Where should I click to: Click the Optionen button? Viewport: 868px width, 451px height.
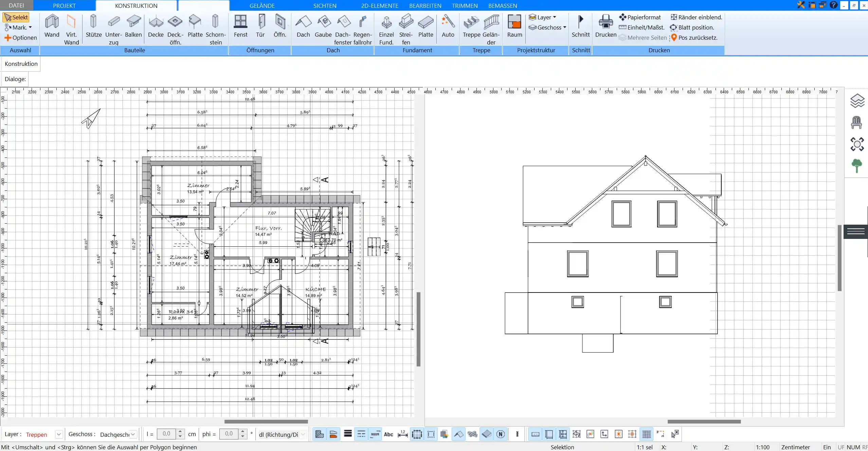coord(20,38)
